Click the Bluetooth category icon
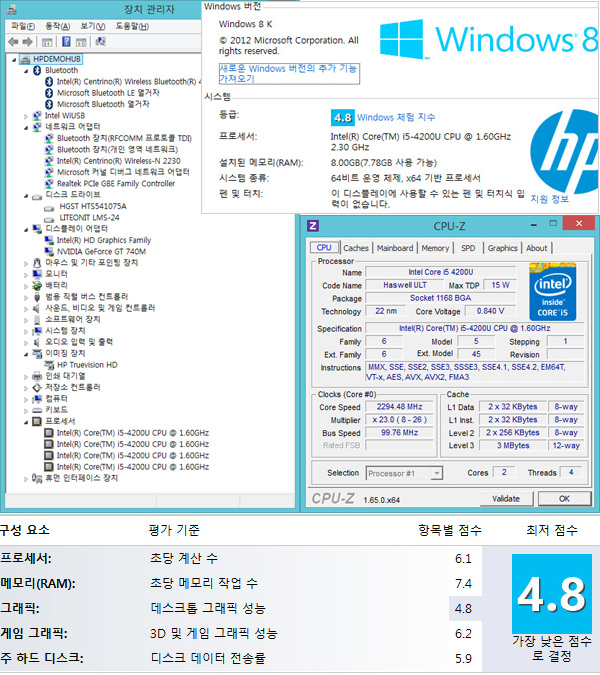600x675 pixels. click(37, 70)
